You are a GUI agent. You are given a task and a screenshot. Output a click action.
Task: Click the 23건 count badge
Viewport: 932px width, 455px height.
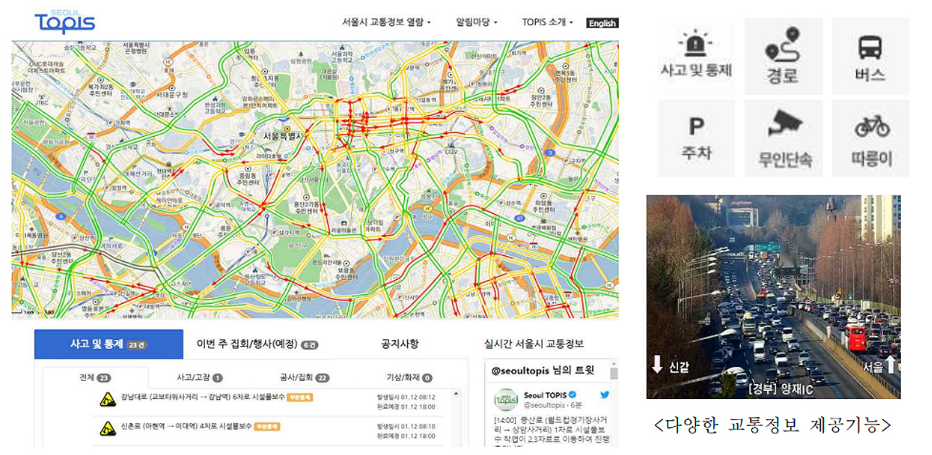click(x=135, y=345)
